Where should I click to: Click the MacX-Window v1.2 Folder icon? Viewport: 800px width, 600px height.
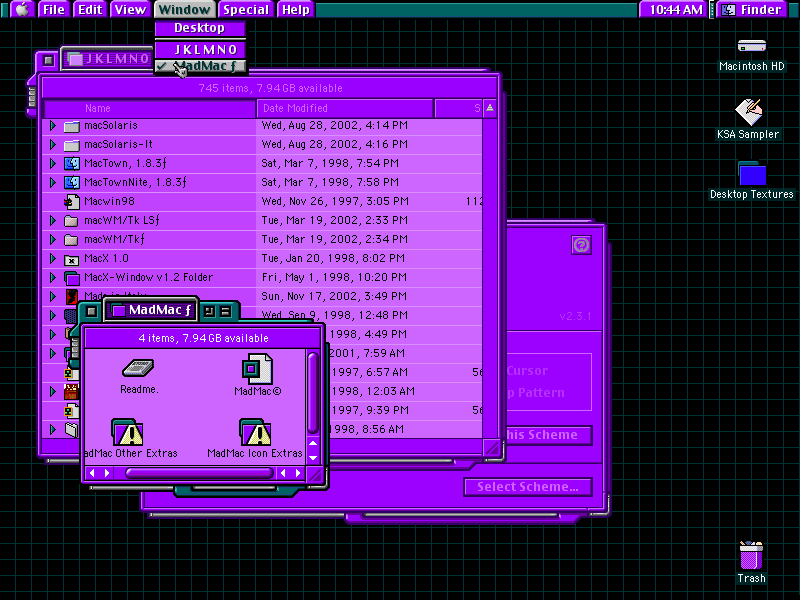72,278
